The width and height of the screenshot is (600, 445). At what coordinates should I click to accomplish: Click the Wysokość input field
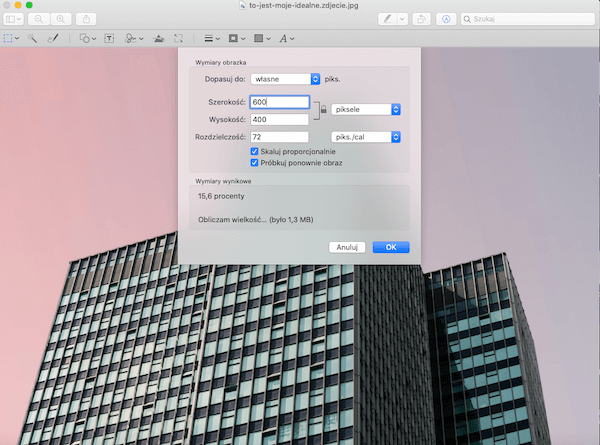click(280, 119)
